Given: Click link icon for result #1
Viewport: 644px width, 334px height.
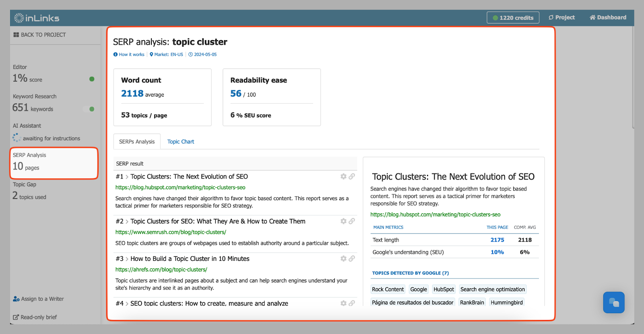Looking at the screenshot, I should click(x=352, y=176).
